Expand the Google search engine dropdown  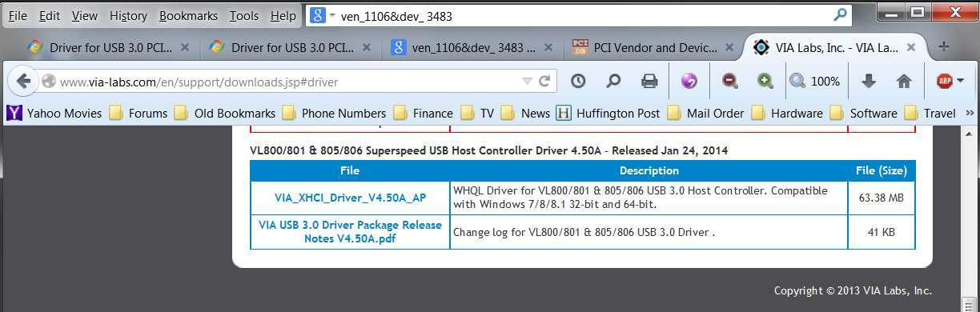(331, 15)
